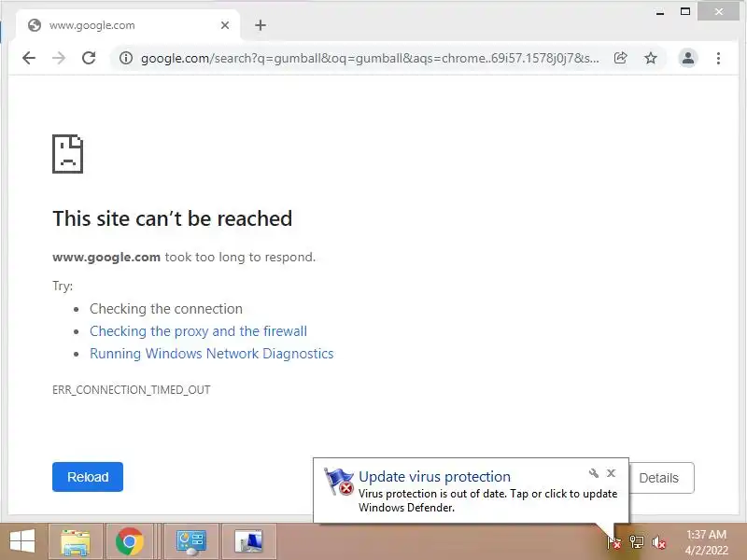747x560 pixels.
Task: Open the Windows Start button
Action: tap(22, 541)
